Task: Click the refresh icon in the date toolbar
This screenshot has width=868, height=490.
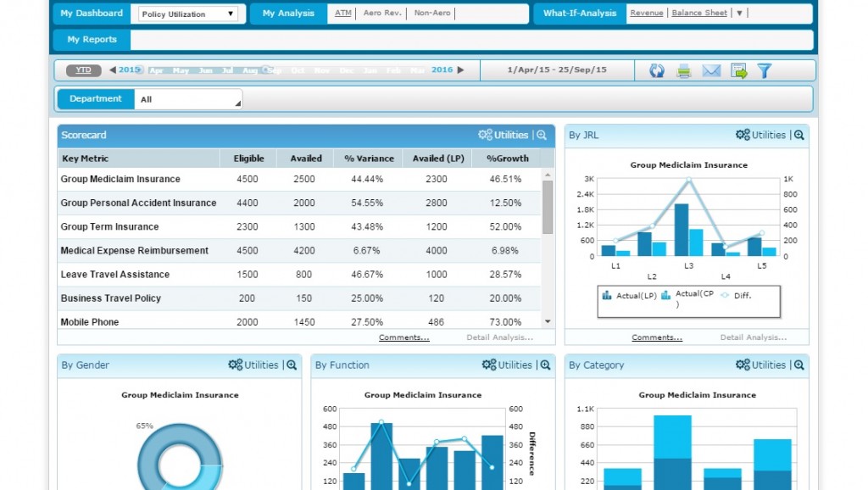Action: click(657, 70)
